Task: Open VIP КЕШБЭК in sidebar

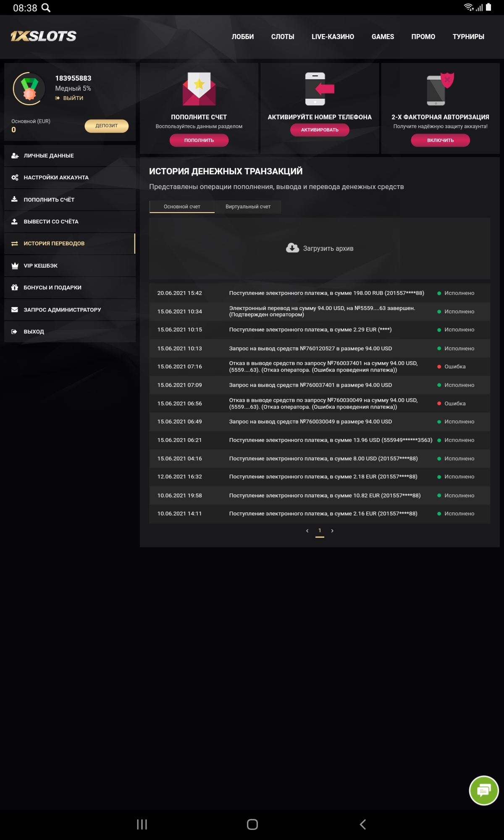Action: pyautogui.click(x=41, y=266)
